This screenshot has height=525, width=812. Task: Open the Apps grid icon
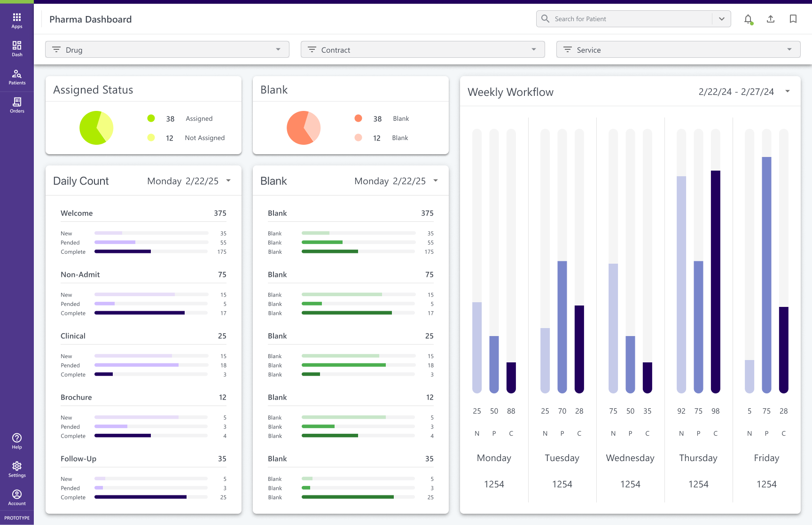tap(17, 20)
